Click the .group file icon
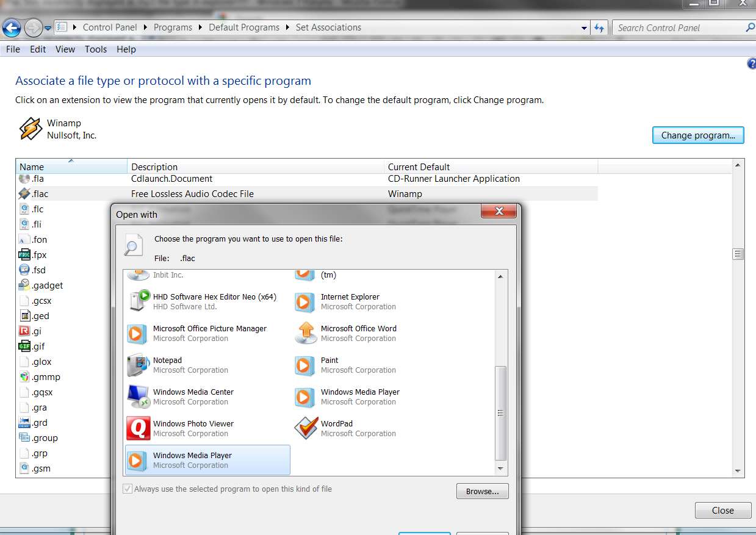The image size is (756, 535). coord(24,438)
